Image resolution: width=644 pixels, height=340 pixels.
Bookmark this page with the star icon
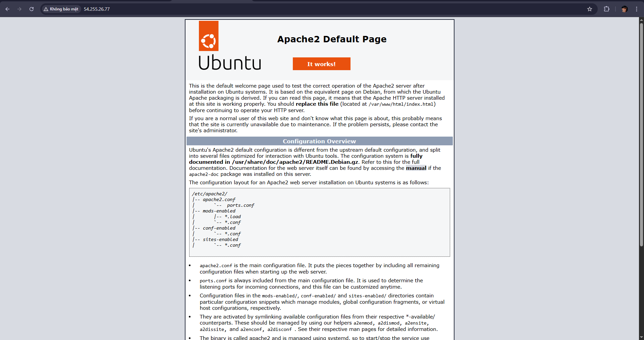[590, 9]
